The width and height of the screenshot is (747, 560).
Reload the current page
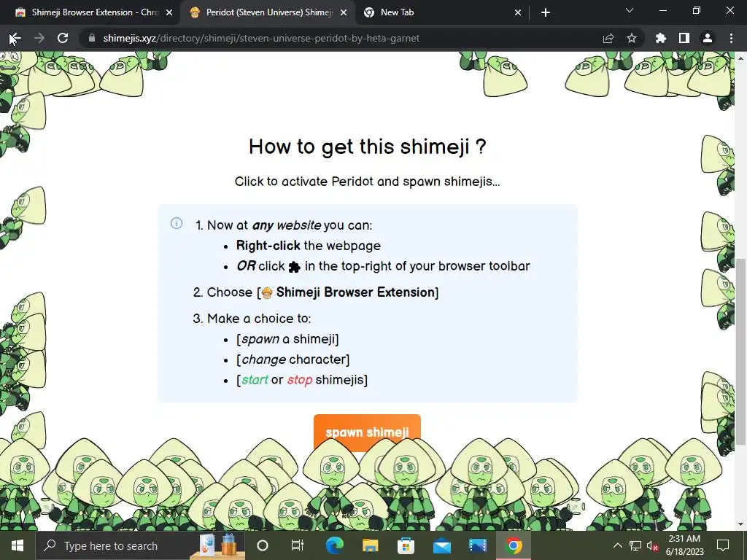coord(63,38)
